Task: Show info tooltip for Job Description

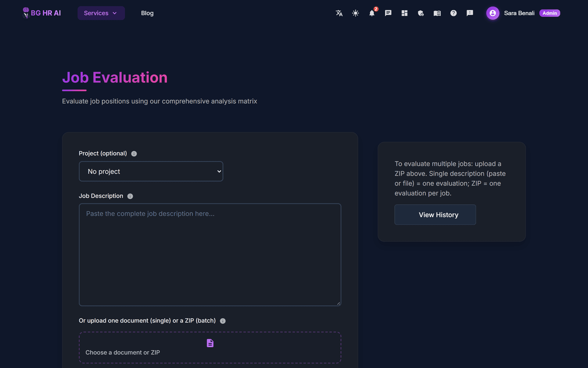Action: (x=130, y=196)
